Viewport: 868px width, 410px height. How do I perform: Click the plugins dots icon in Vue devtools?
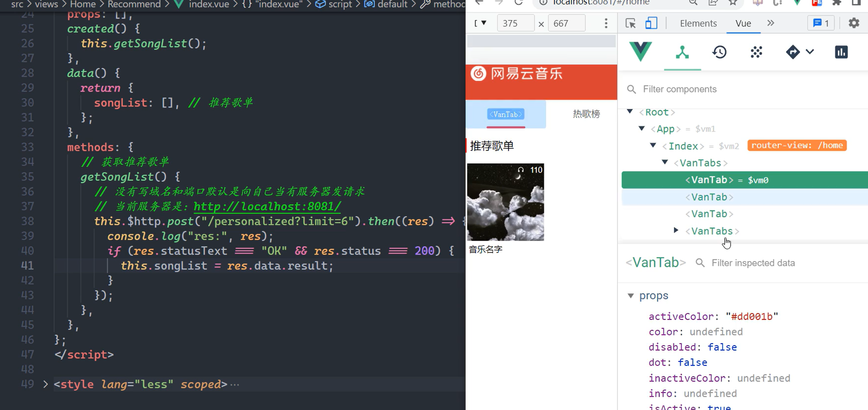(756, 52)
